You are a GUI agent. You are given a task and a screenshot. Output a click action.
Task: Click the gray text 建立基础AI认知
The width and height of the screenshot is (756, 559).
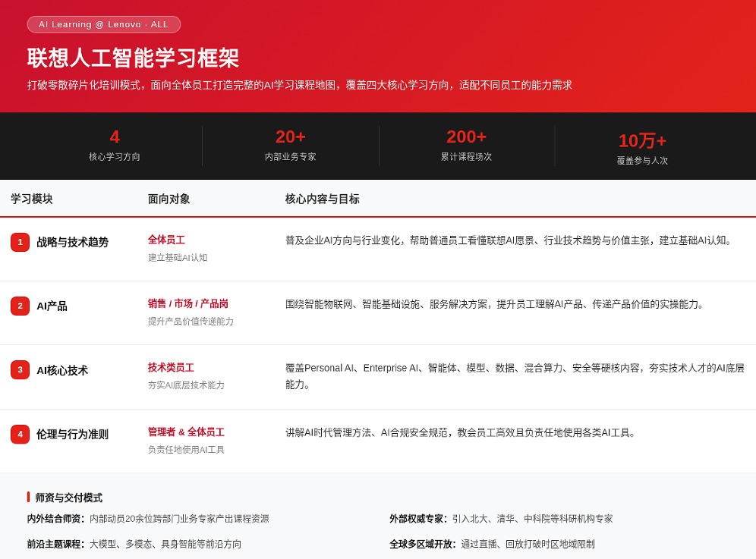click(178, 258)
